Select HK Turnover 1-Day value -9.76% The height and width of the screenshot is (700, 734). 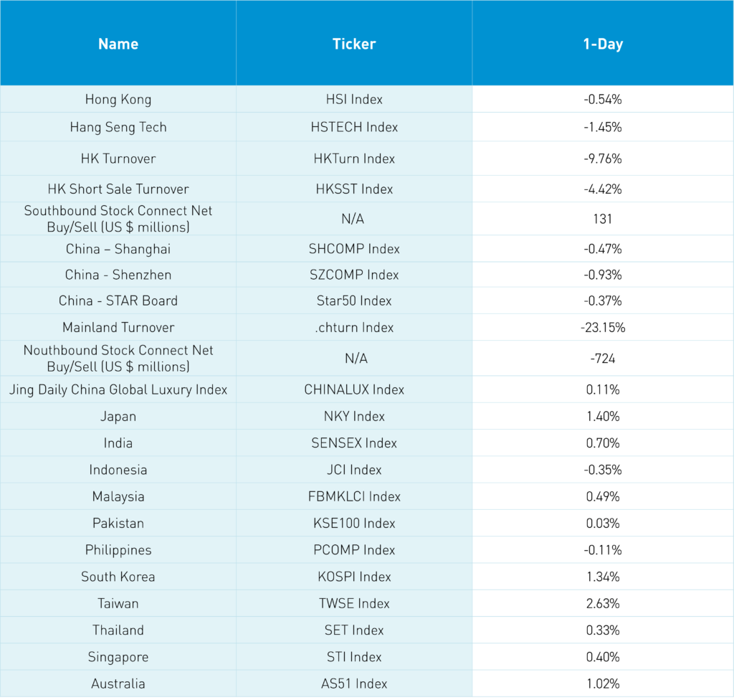point(602,159)
